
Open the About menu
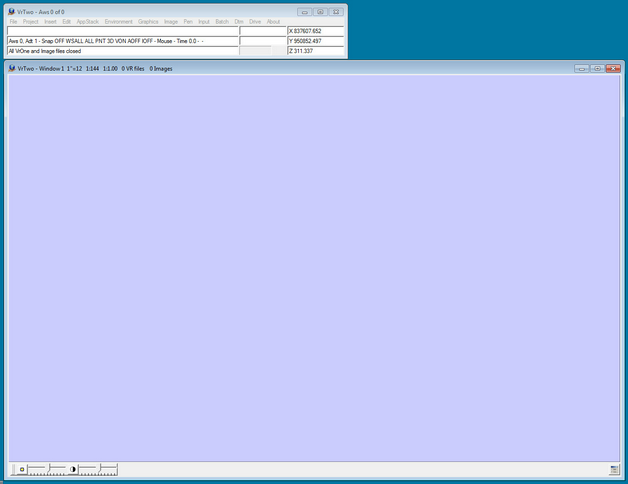click(273, 22)
